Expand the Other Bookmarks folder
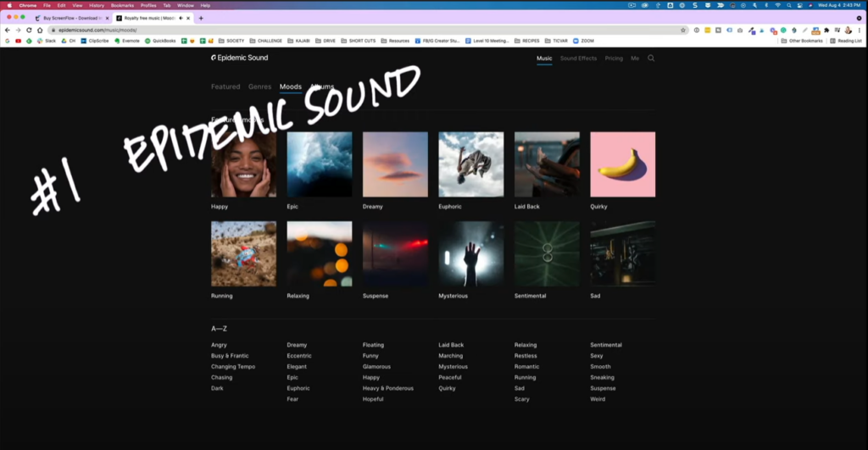This screenshot has width=868, height=450. point(802,41)
